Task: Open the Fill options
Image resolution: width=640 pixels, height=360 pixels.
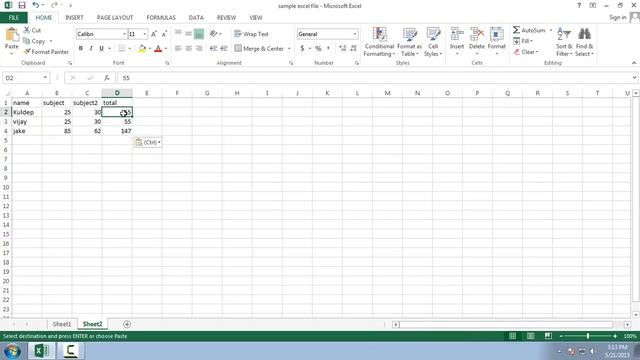Action: 523,41
